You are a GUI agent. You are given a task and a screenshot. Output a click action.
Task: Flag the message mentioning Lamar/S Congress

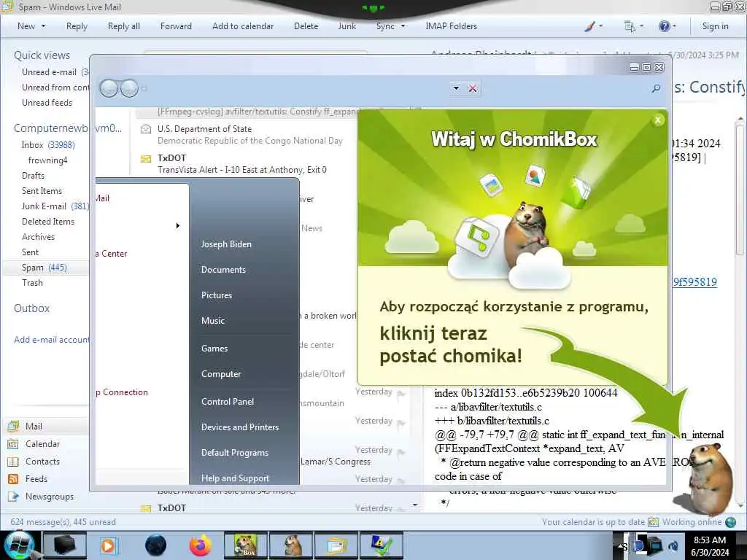coord(401,452)
